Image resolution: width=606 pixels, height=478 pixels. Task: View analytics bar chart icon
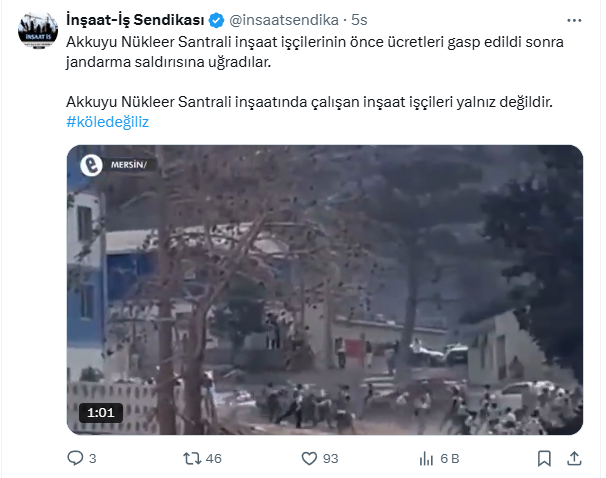point(426,459)
